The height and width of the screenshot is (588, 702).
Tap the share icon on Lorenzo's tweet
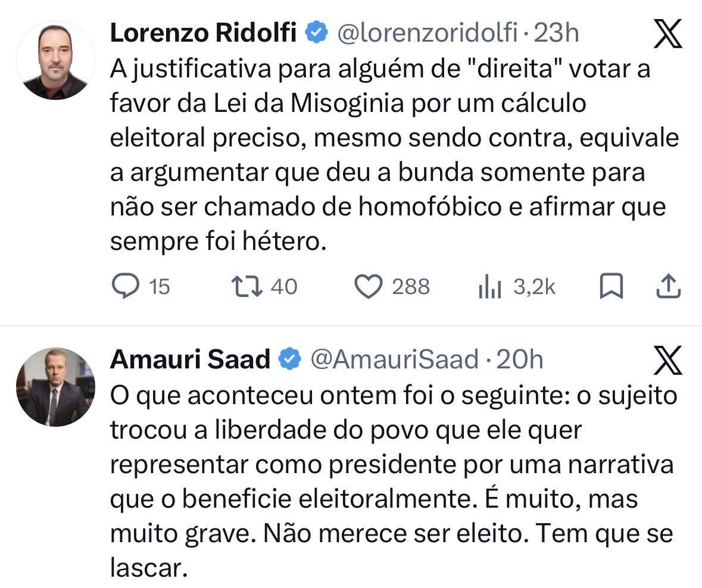[668, 287]
